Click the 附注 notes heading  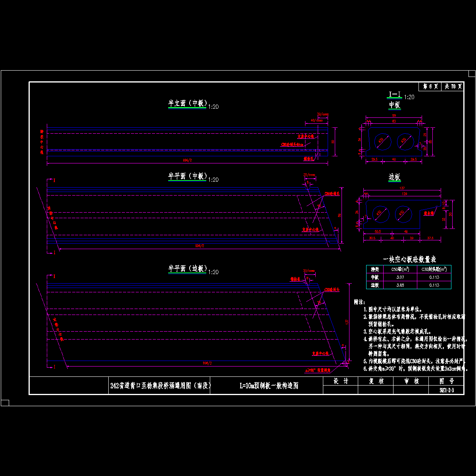[x=360, y=302]
